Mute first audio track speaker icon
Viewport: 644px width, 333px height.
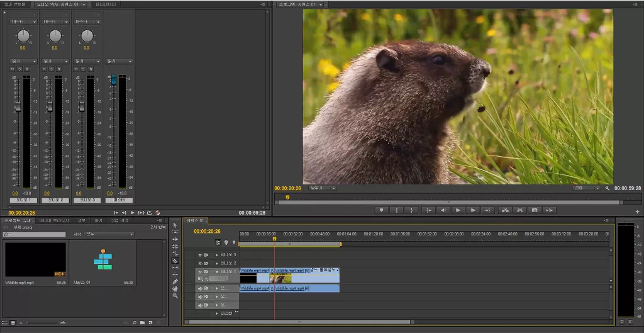(201, 288)
